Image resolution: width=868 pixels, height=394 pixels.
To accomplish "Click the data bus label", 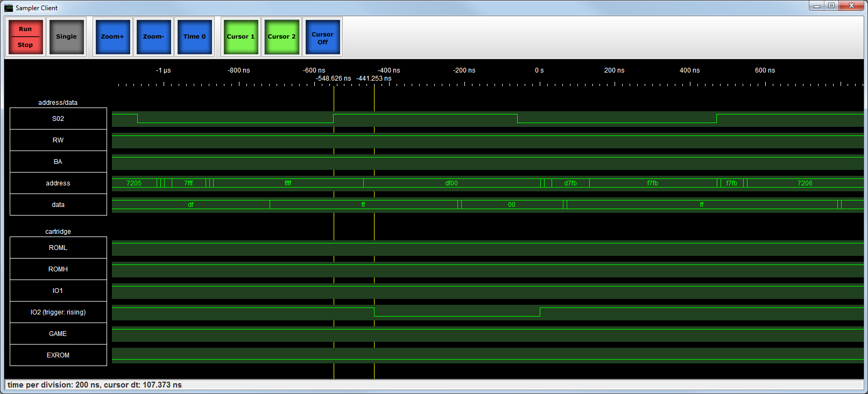I will [58, 205].
